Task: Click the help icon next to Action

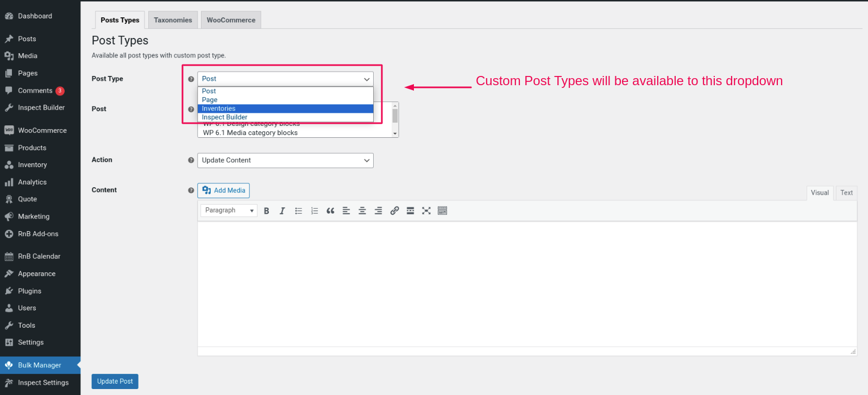Action: (191, 160)
